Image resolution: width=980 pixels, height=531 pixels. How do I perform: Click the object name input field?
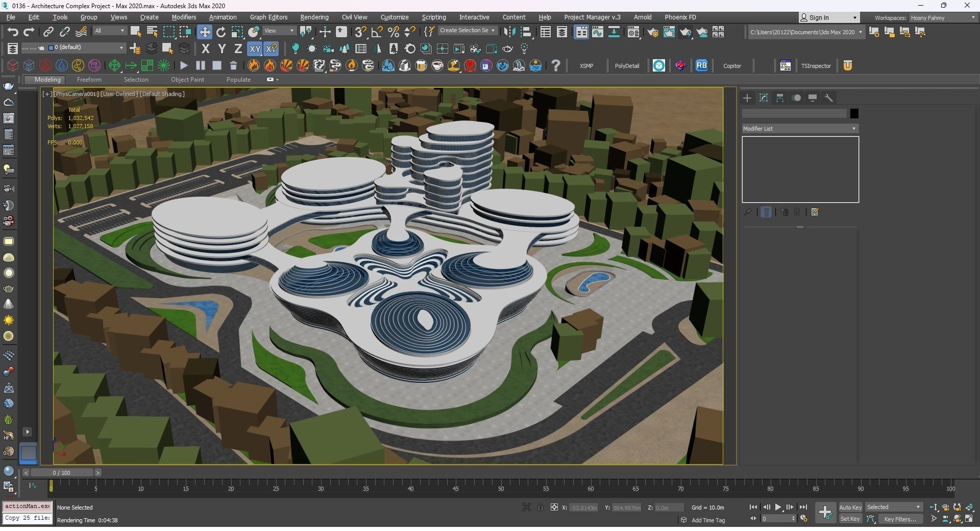(x=794, y=113)
